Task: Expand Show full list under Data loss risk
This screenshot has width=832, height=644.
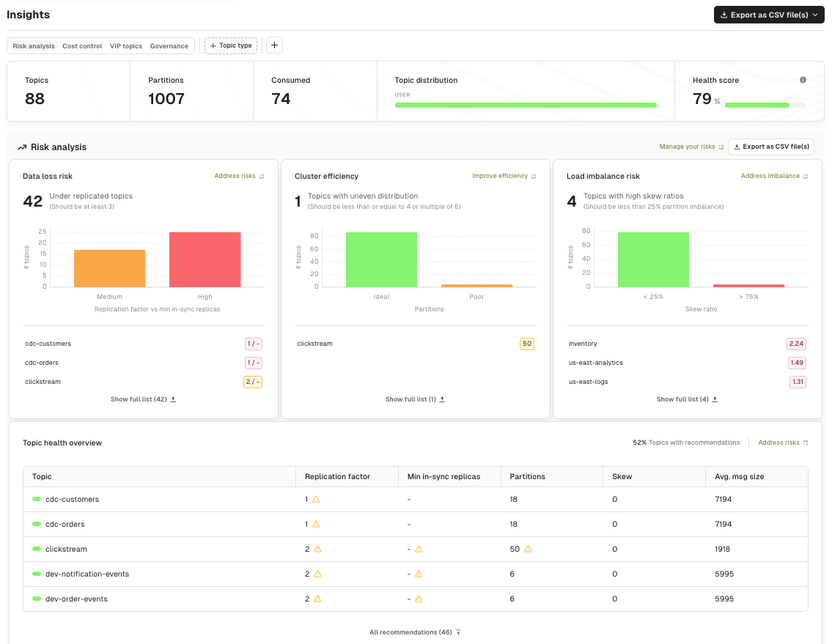Action: [x=143, y=399]
